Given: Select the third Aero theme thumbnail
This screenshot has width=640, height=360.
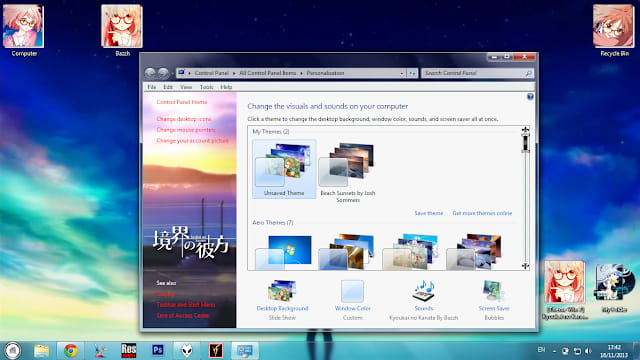Looking at the screenshot, I should 411,251.
